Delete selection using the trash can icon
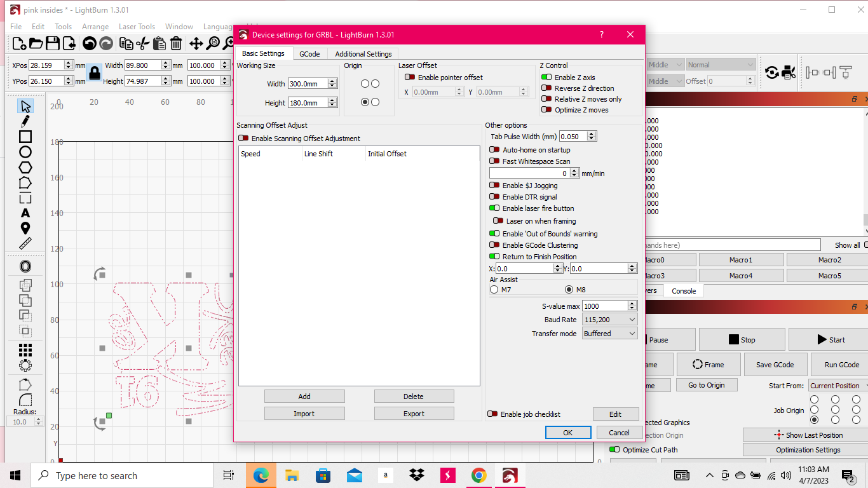 pyautogui.click(x=176, y=43)
